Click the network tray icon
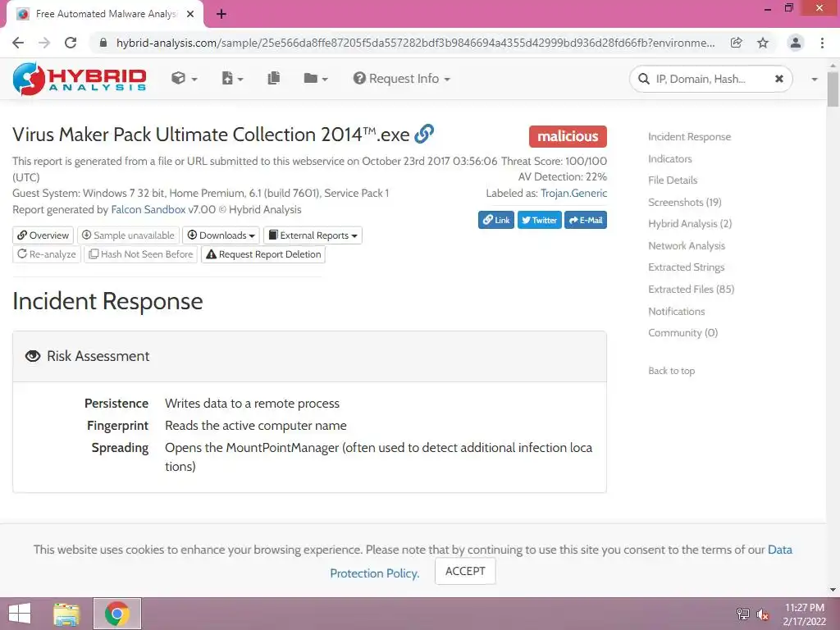Screen dimensions: 840x630 click(742, 614)
